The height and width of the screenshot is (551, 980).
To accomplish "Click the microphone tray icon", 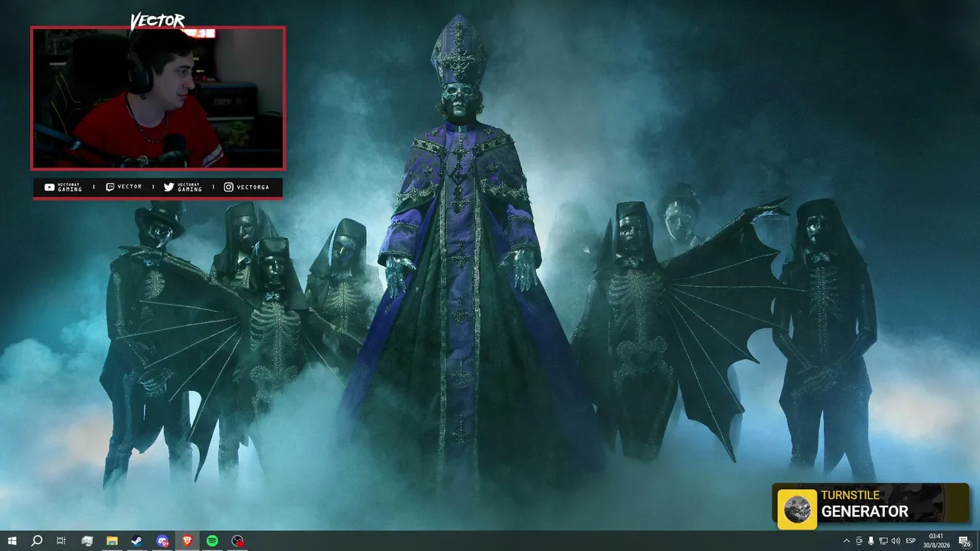I will [x=871, y=541].
